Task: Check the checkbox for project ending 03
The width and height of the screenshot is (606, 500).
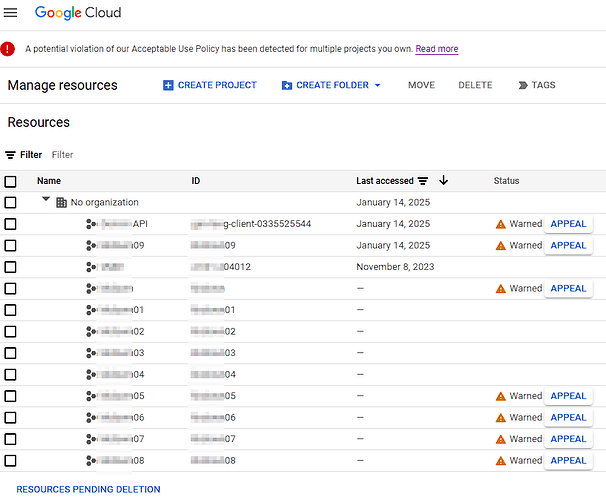Action: pos(10,353)
